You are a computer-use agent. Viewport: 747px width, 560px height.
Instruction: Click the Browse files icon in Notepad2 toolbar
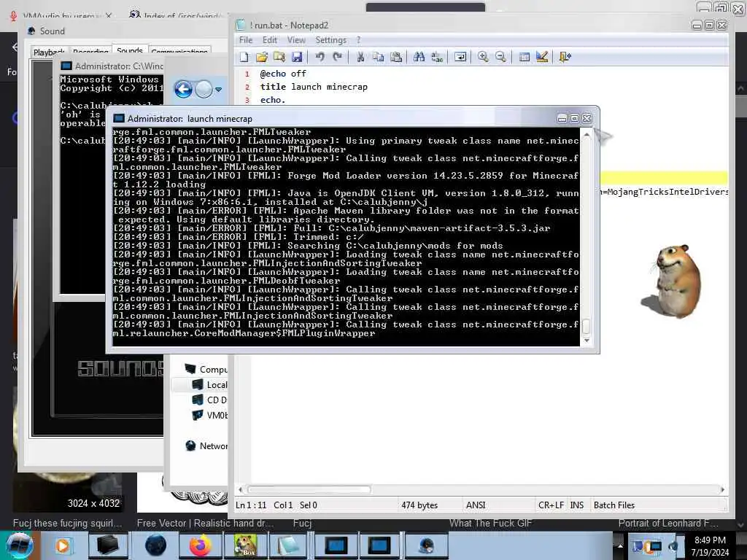coord(279,57)
